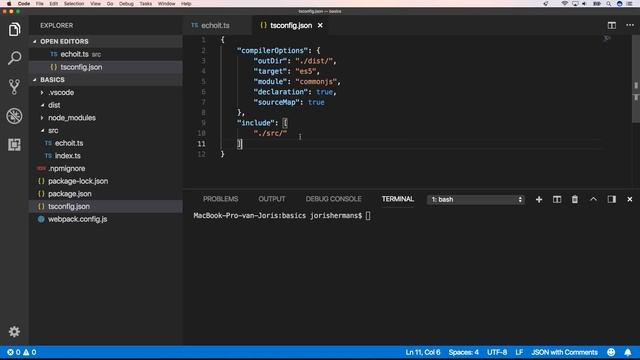Open the Debug menu in menu bar
This screenshot has height=360, width=640.
[x=126, y=3]
